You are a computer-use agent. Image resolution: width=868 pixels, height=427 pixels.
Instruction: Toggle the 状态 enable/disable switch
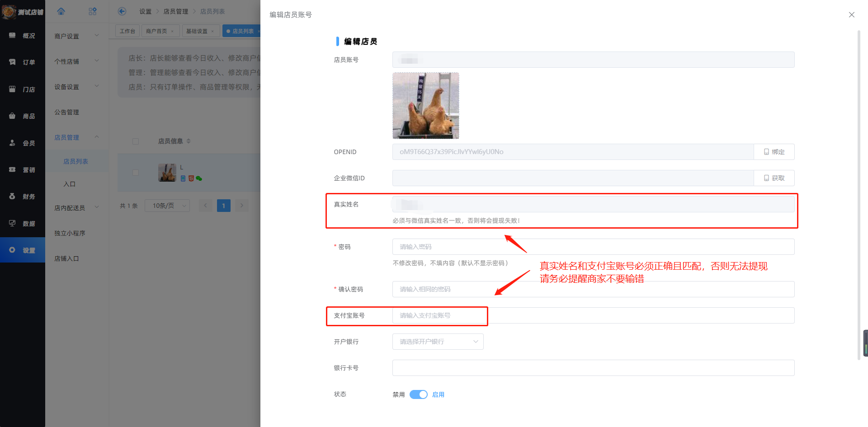click(418, 394)
